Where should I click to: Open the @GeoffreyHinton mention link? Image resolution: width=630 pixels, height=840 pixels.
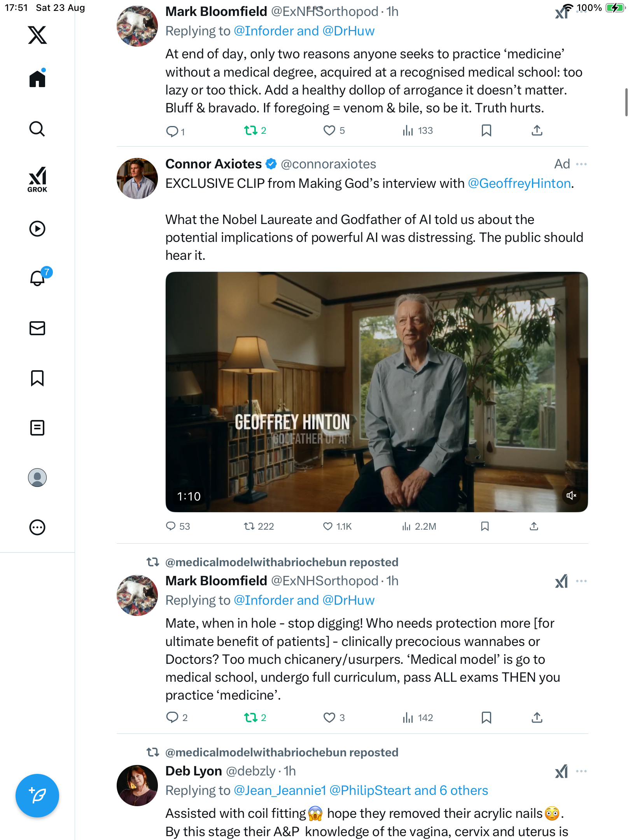click(x=519, y=184)
